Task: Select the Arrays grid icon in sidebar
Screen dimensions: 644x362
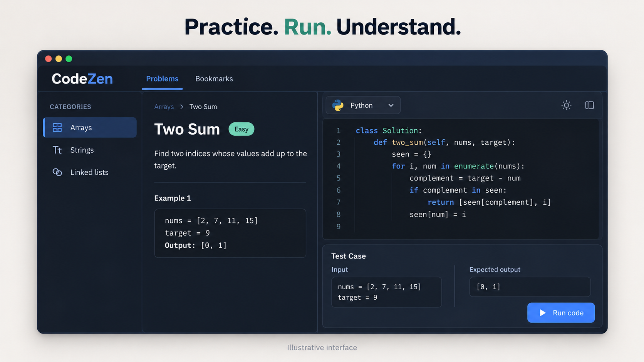Action: coord(57,127)
